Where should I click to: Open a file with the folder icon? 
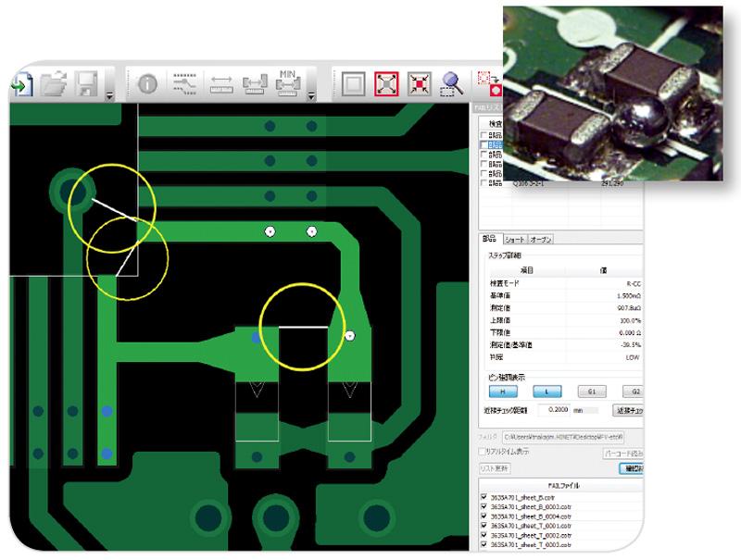55,83
